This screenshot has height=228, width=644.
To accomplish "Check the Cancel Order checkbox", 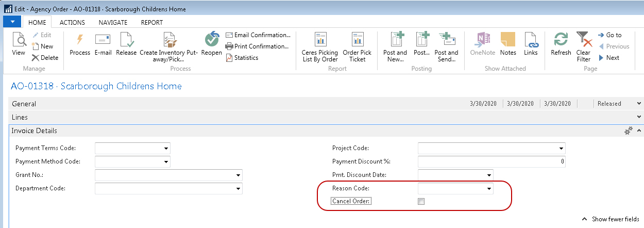I will pos(421,202).
